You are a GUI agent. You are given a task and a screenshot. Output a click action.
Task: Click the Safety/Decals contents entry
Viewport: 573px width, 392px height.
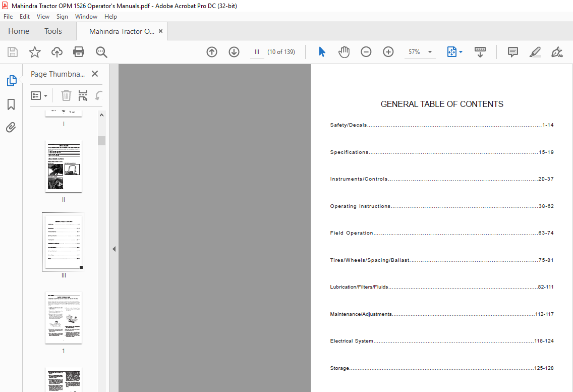(x=442, y=125)
